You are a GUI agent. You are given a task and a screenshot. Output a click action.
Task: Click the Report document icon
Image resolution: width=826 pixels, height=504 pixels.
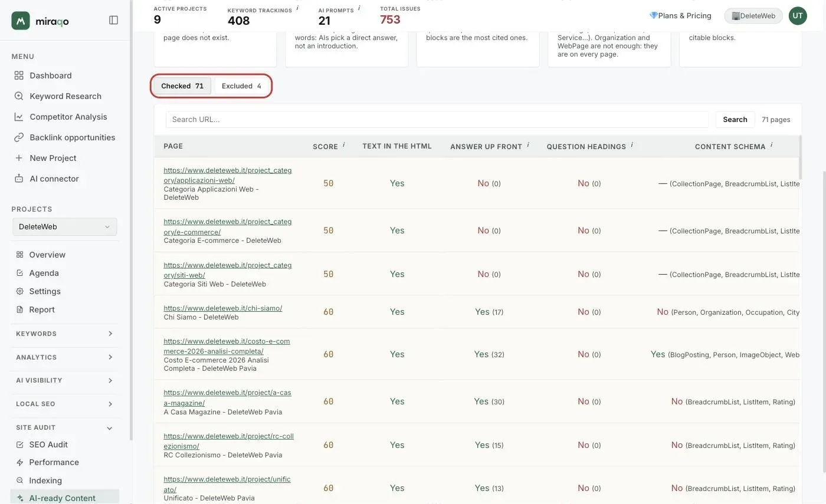[19, 309]
